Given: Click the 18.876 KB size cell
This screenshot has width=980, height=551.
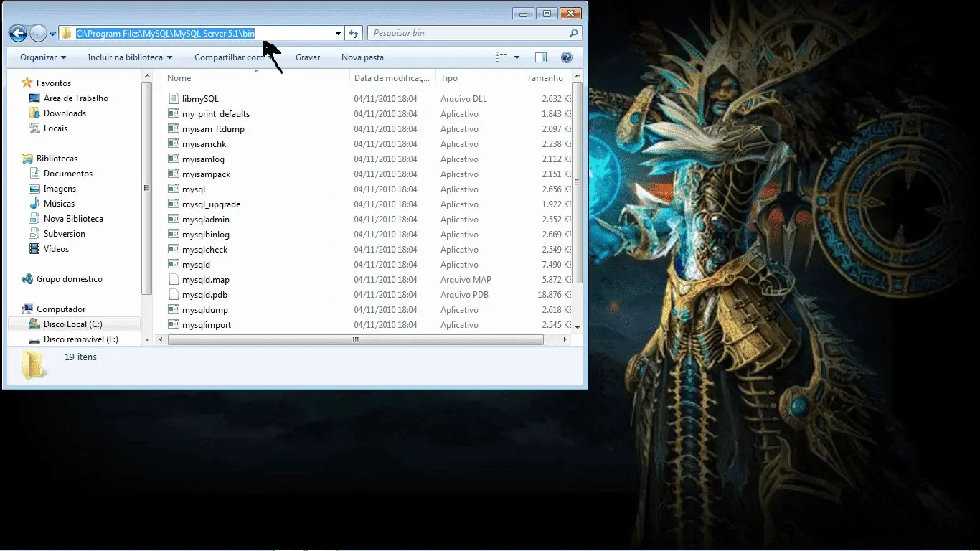Looking at the screenshot, I should coord(554,295).
